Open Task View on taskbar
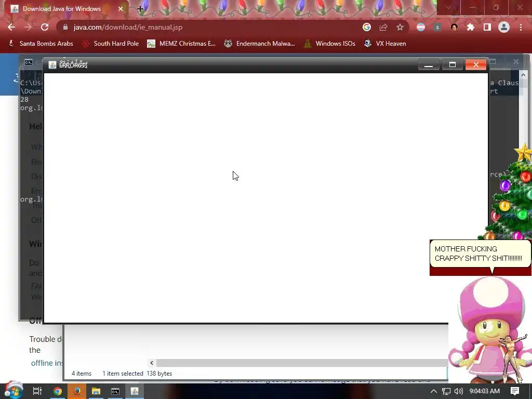Viewport: 532px width, 399px height. pyautogui.click(x=37, y=391)
